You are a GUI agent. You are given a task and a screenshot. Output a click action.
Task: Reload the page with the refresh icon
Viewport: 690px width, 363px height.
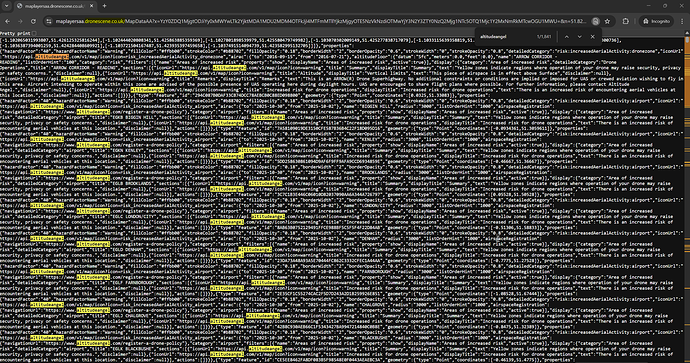click(33, 21)
